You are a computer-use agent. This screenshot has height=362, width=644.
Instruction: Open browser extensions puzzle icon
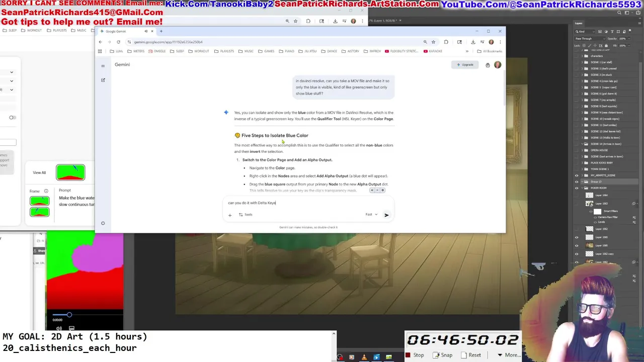point(446,42)
